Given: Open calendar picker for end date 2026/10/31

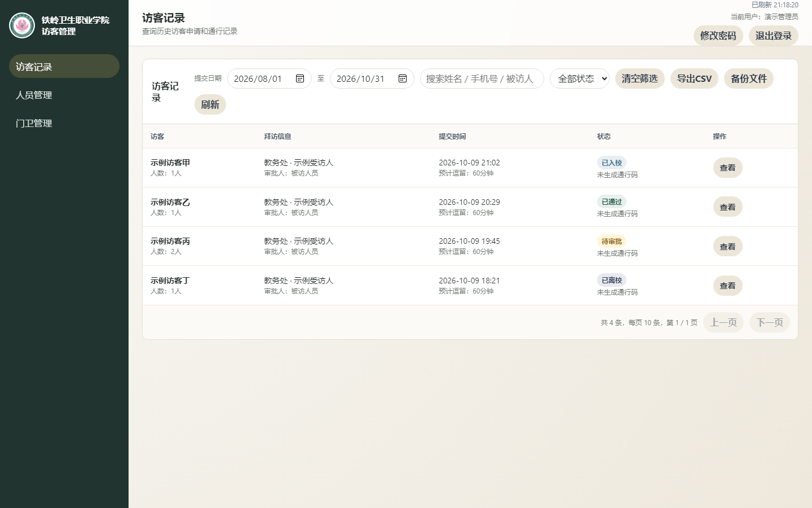Looking at the screenshot, I should [x=403, y=78].
